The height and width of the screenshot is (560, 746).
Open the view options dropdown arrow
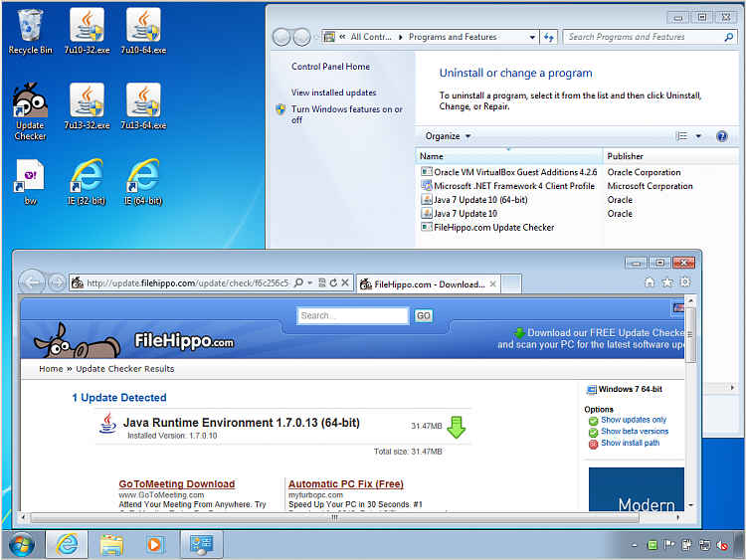click(698, 136)
